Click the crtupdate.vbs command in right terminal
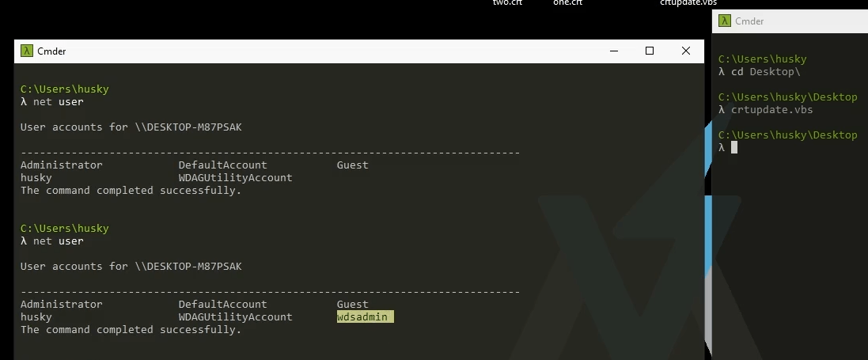Screen dimensions: 868x360 pos(771,110)
